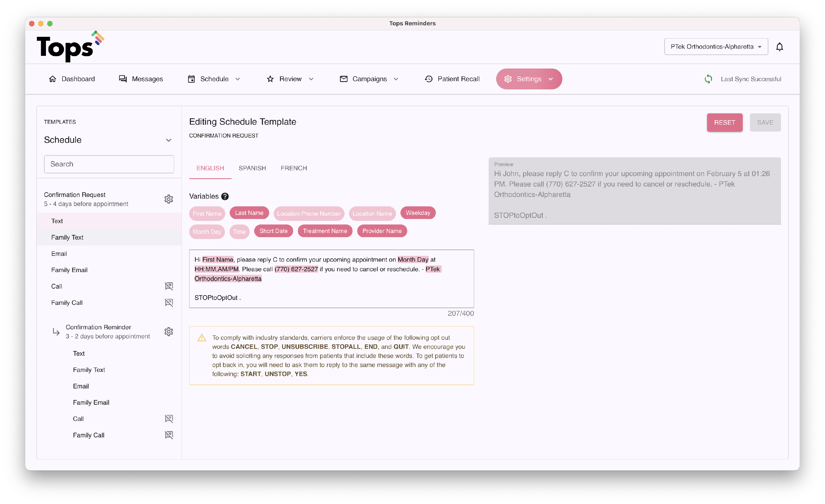The width and height of the screenshot is (825, 504).
Task: Toggle the Last Name variable chip
Action: (x=249, y=213)
